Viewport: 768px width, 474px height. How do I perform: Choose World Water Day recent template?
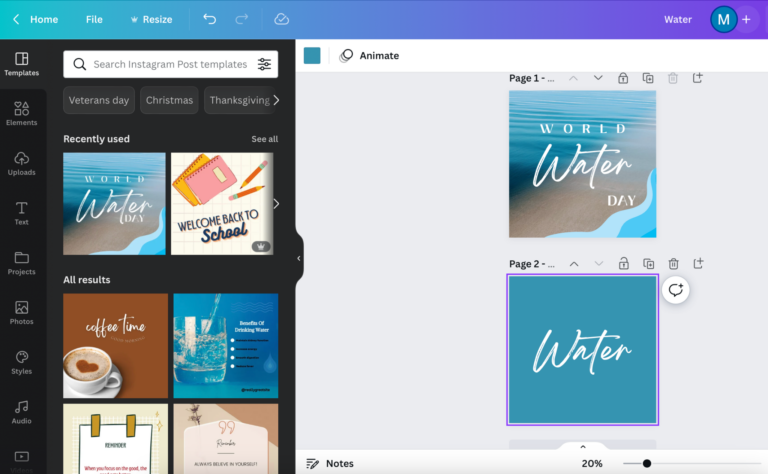point(114,204)
